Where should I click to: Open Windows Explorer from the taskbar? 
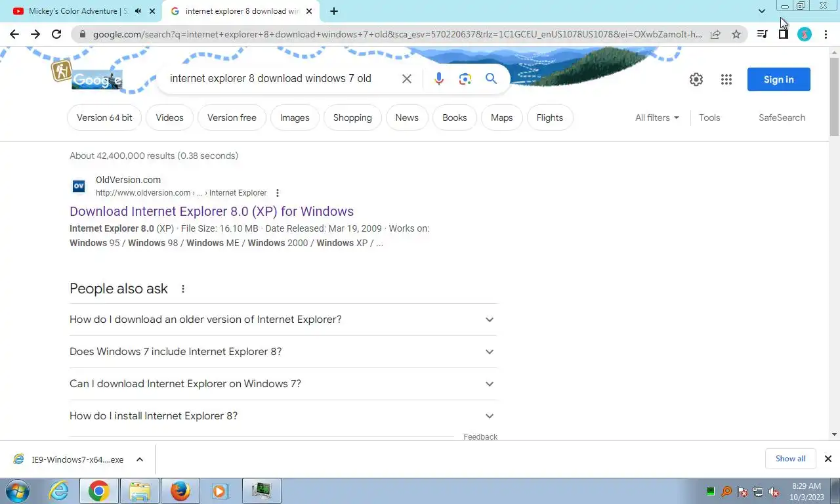pyautogui.click(x=139, y=491)
